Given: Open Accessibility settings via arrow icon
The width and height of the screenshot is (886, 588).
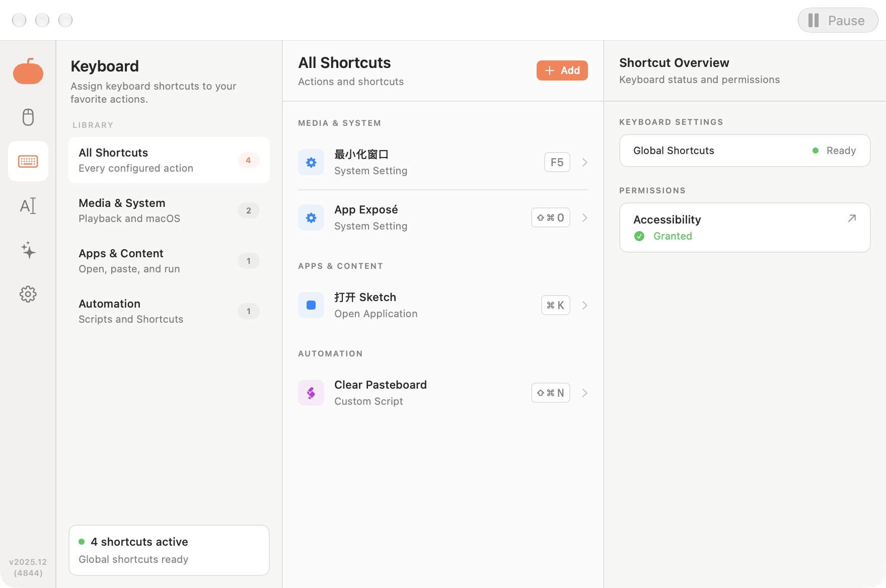Looking at the screenshot, I should [852, 218].
